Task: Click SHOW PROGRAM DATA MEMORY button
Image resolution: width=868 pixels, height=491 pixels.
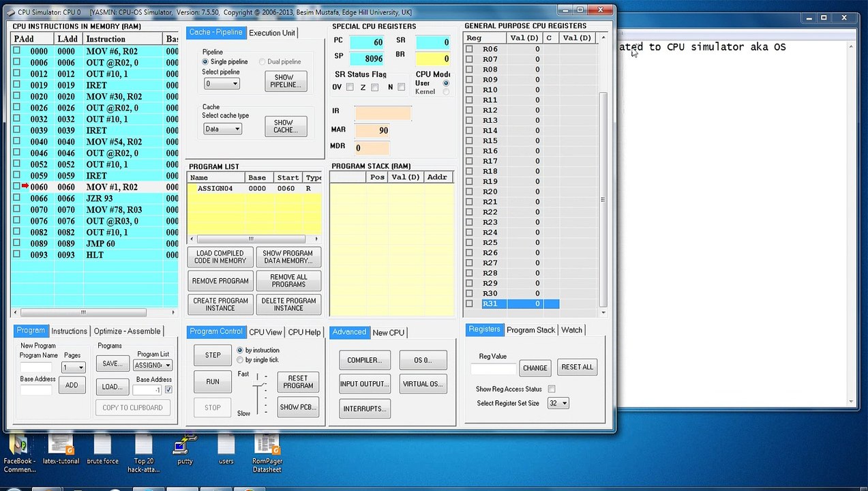Action: tap(288, 257)
